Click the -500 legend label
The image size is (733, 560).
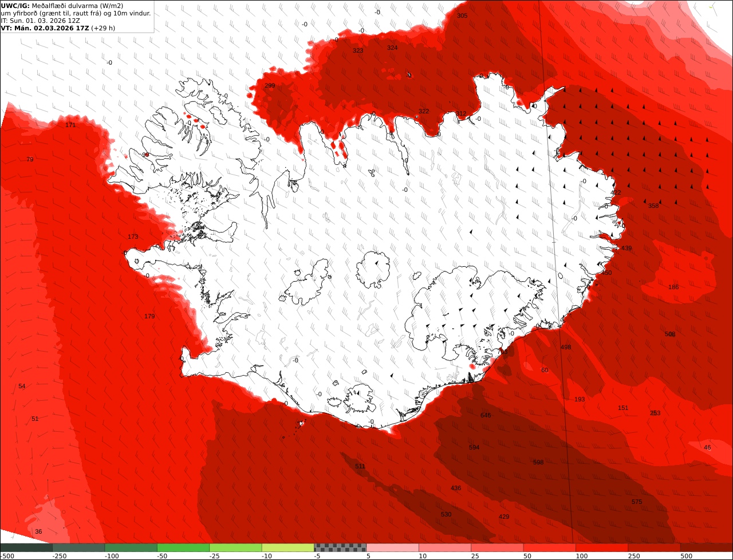pyautogui.click(x=7, y=556)
